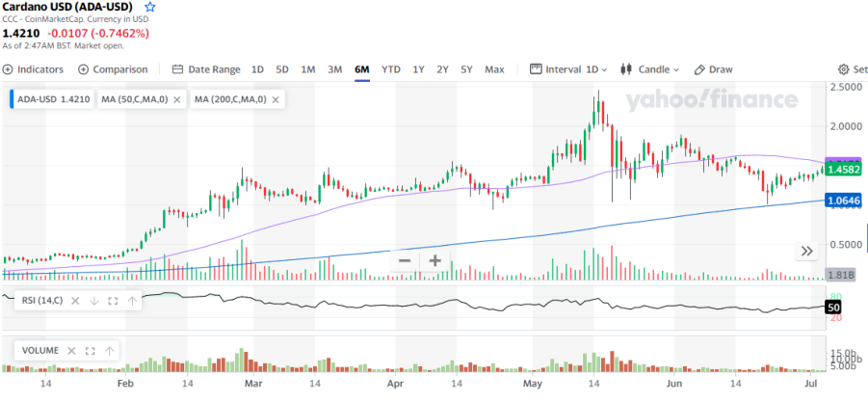Remove the VOLUME panel

click(x=71, y=351)
